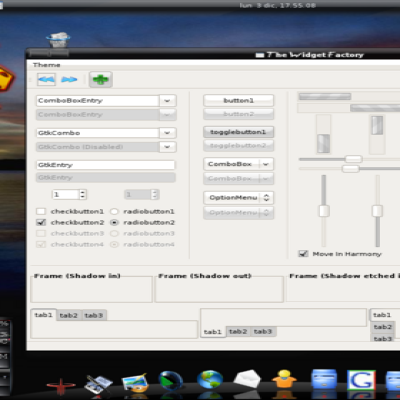Open the mail envelope dock icon

(247, 379)
